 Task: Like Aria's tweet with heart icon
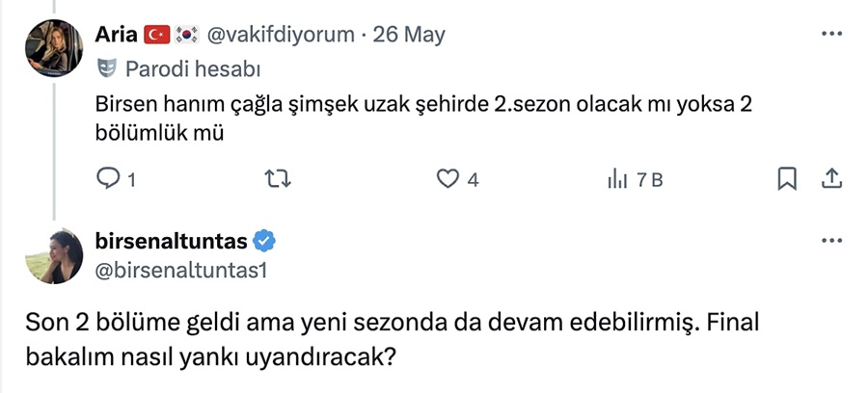pos(447,179)
